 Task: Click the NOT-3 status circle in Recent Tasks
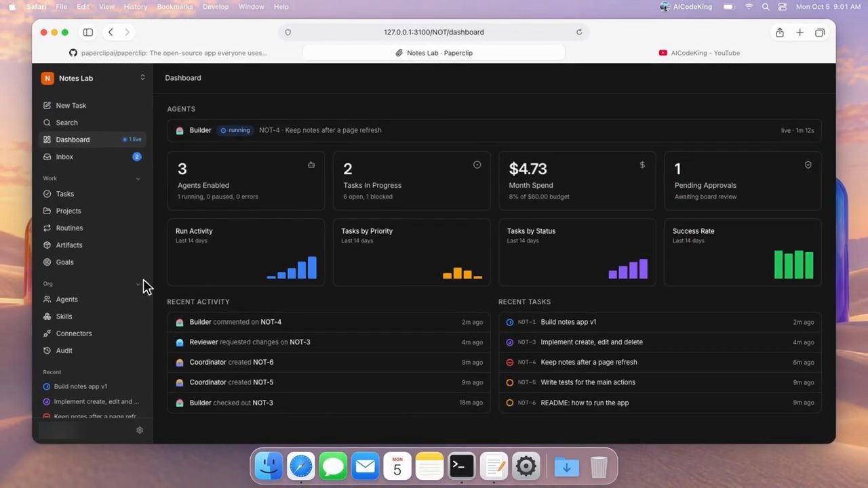[510, 342]
